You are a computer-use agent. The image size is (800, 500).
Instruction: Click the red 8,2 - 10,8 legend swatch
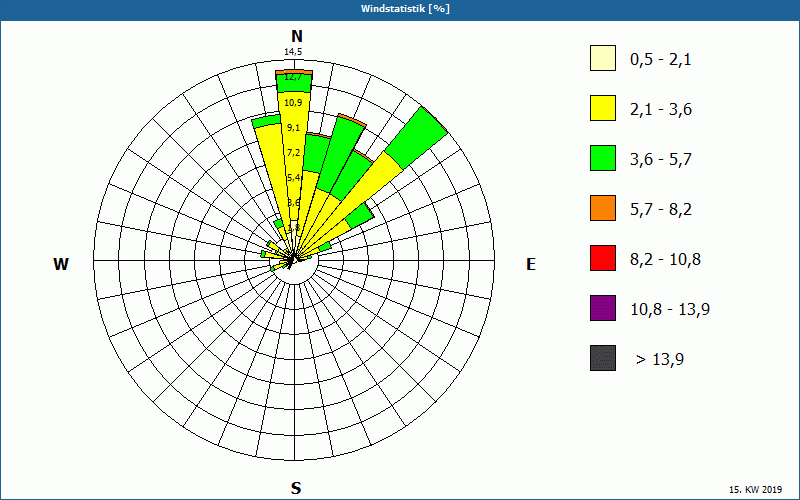tap(603, 258)
